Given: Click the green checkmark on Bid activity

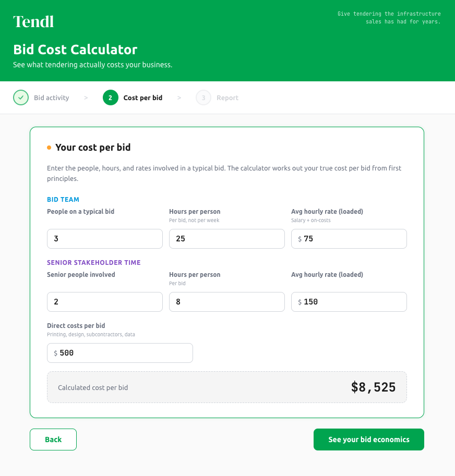Looking at the screenshot, I should tap(21, 97).
